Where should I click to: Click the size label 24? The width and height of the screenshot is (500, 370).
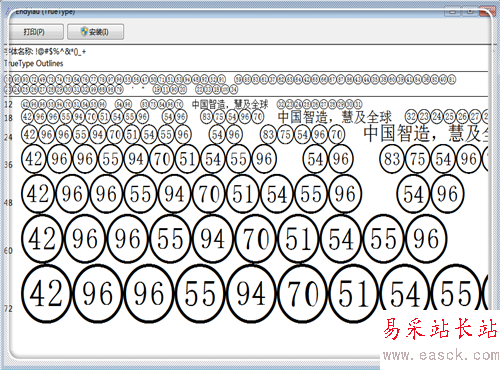(8, 137)
